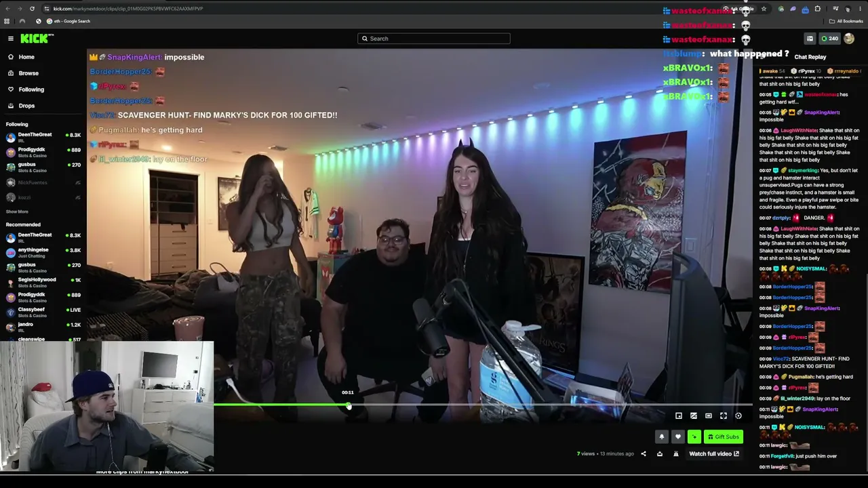The height and width of the screenshot is (488, 868).
Task: Open Prodigyddk channel under Following
Action: (x=42, y=152)
